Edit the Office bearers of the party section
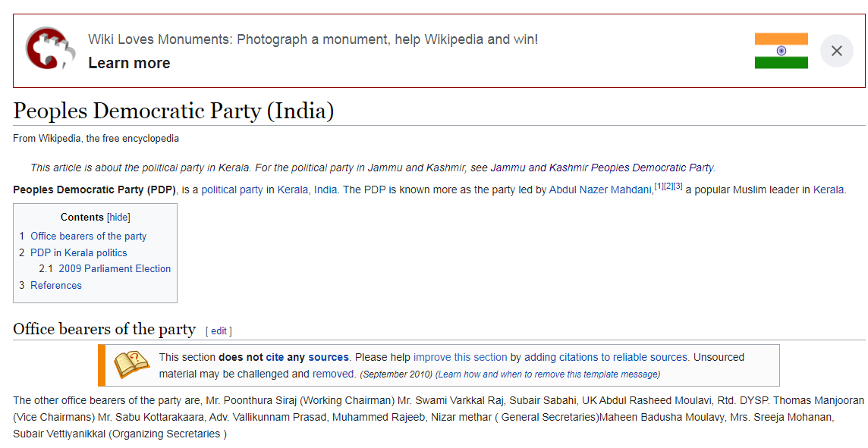Image resolution: width=868 pixels, height=448 pixels. (219, 331)
